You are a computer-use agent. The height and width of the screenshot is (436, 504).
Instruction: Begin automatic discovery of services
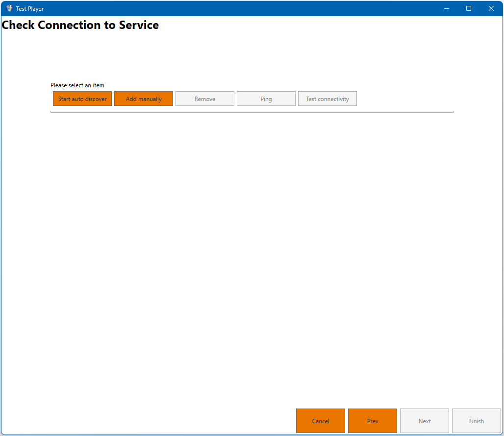82,99
